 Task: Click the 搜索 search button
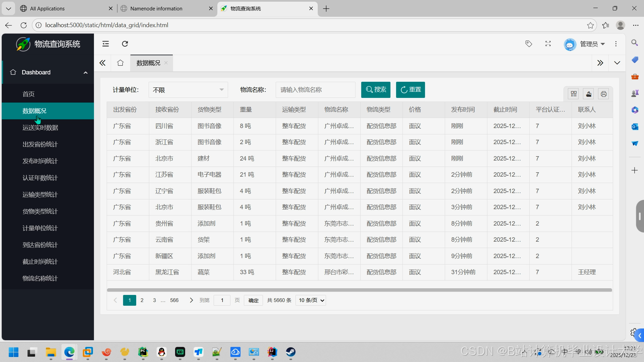(376, 90)
